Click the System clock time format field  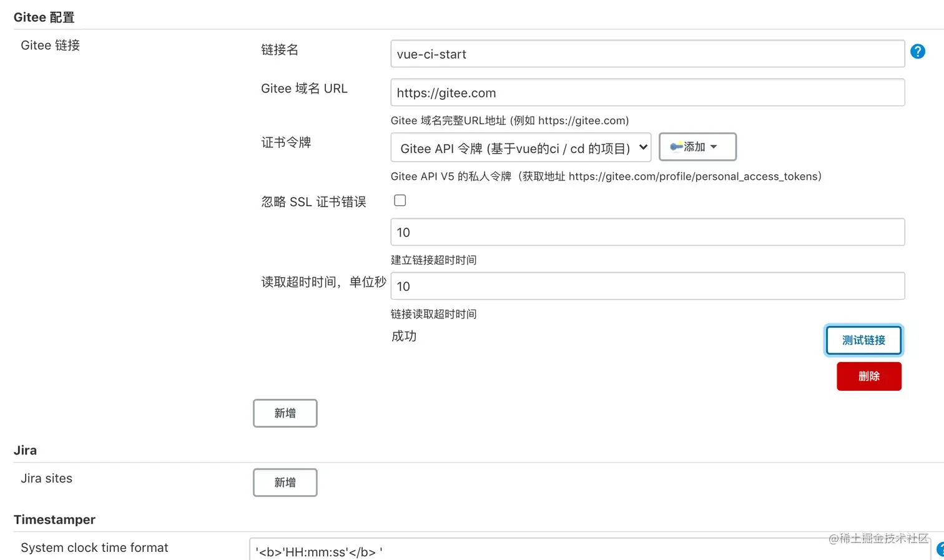(589, 549)
